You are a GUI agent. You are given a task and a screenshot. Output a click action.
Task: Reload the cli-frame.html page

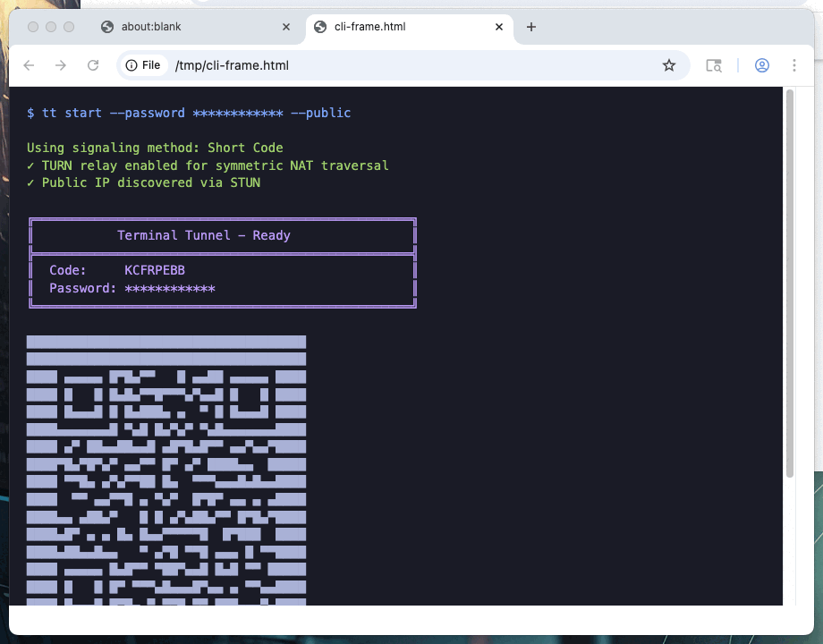[93, 65]
